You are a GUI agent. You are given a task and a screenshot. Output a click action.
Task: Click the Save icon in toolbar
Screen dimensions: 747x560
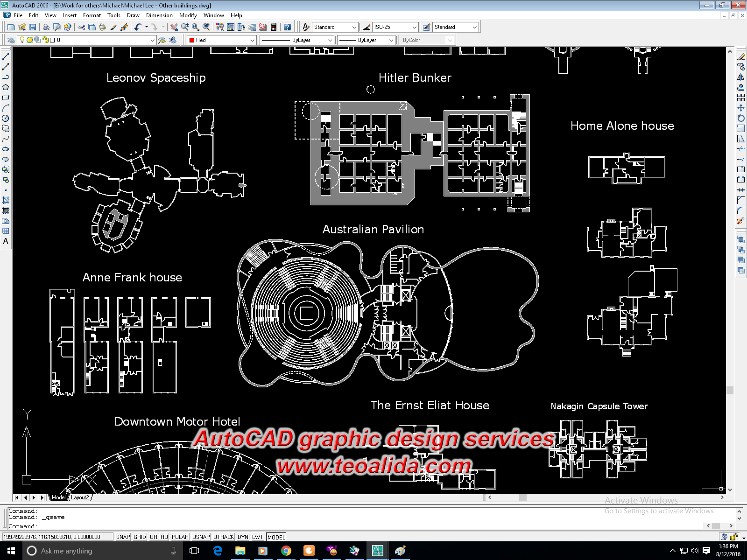(x=33, y=27)
